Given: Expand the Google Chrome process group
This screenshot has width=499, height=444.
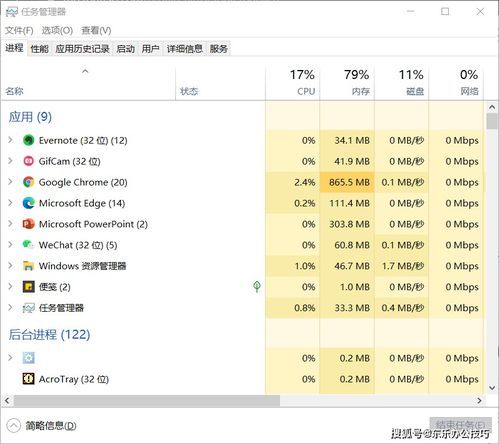Looking at the screenshot, I should (10, 182).
